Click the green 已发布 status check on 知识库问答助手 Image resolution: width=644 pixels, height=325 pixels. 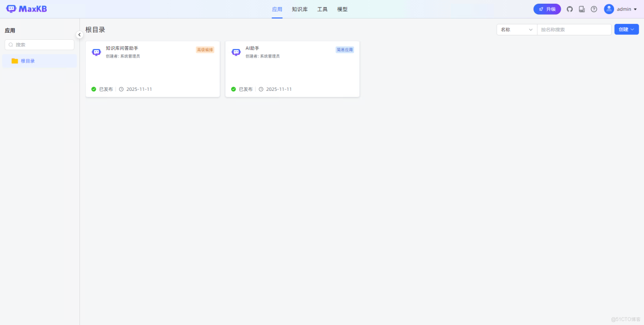93,89
